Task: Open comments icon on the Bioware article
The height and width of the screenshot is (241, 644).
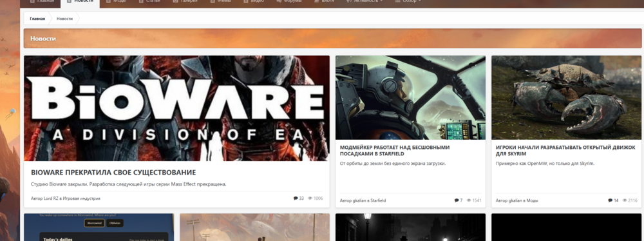Action: 296,198
